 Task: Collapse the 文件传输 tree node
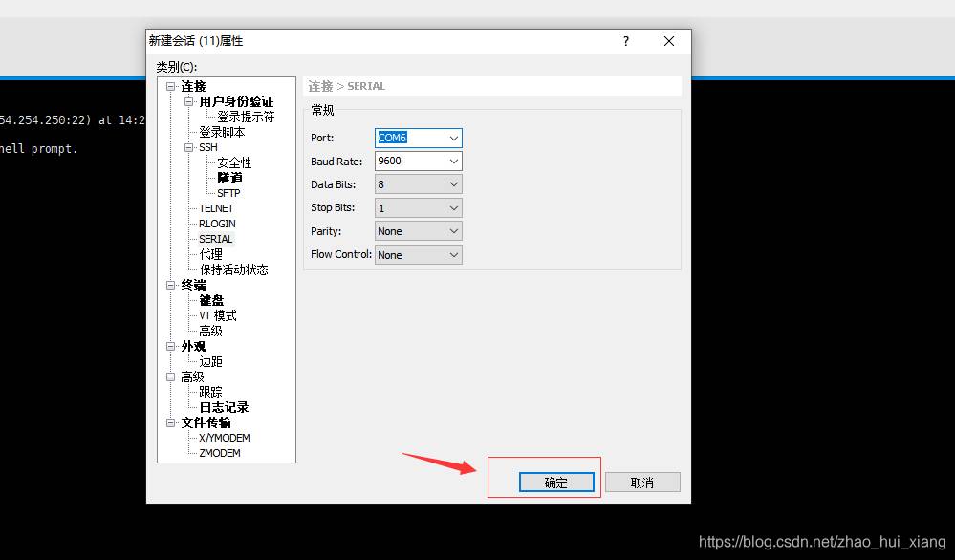click(x=170, y=422)
